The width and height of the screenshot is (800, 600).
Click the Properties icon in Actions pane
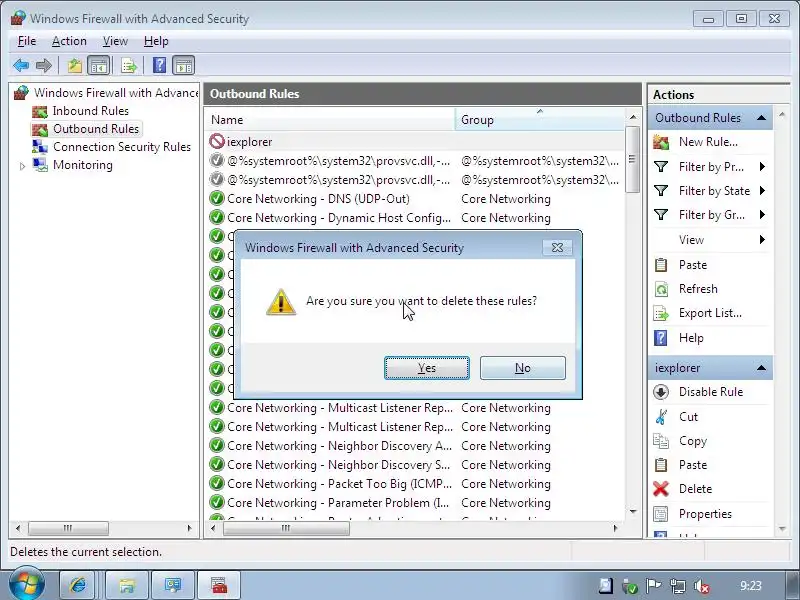[661, 514]
